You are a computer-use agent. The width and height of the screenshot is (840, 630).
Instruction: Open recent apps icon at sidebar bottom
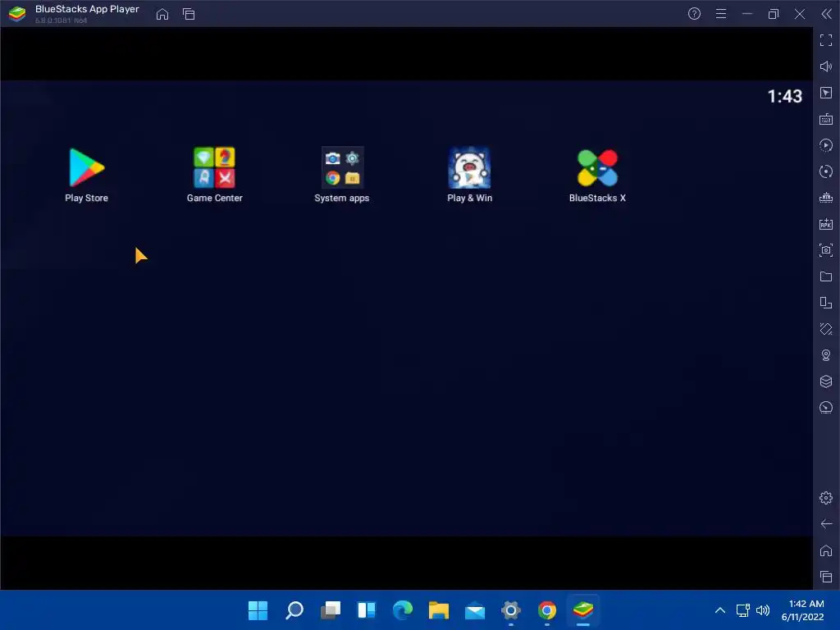826,577
